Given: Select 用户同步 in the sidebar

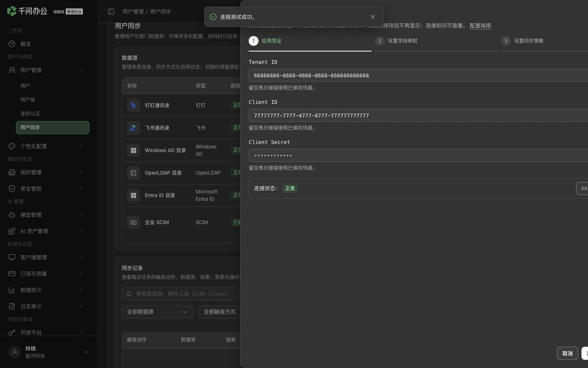Looking at the screenshot, I should click(x=53, y=128).
